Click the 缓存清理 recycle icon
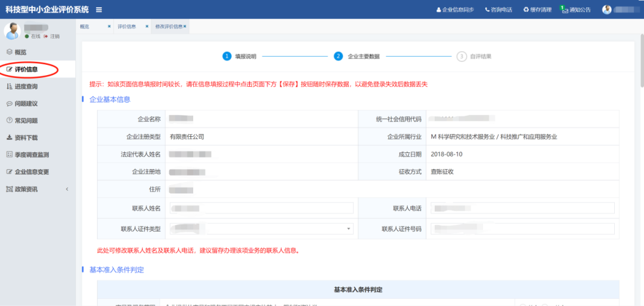The width and height of the screenshot is (644, 306). point(525,10)
